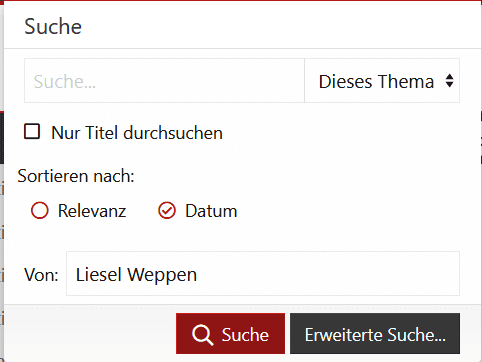Click the Relevanz label text
The image size is (482, 362).
click(92, 211)
